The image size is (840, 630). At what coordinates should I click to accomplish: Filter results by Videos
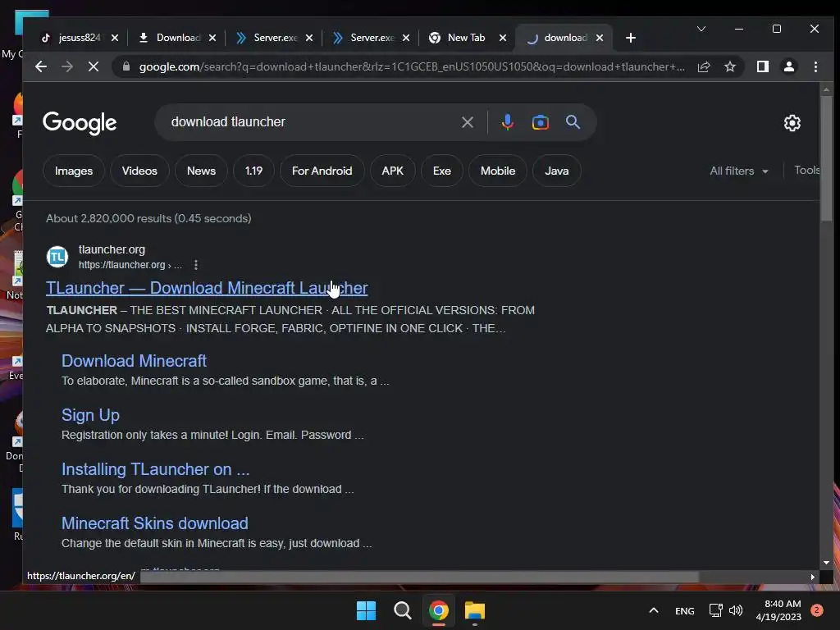tap(139, 171)
